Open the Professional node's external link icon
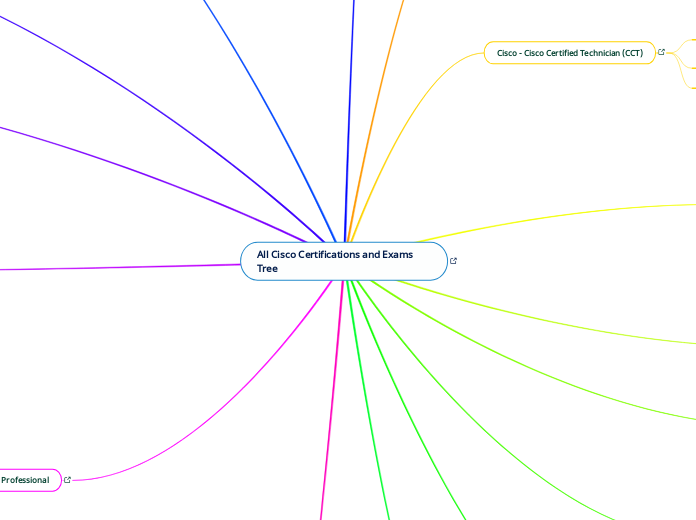Image resolution: width=696 pixels, height=520 pixels. click(x=67, y=480)
